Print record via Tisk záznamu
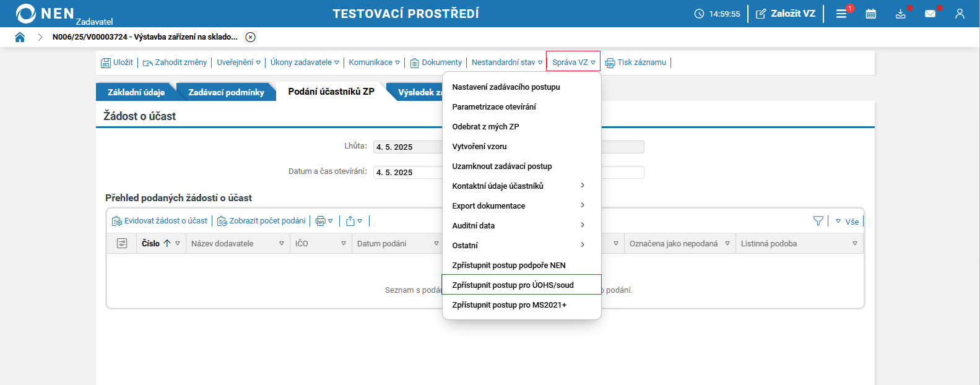The width and height of the screenshot is (980, 385). coord(636,63)
